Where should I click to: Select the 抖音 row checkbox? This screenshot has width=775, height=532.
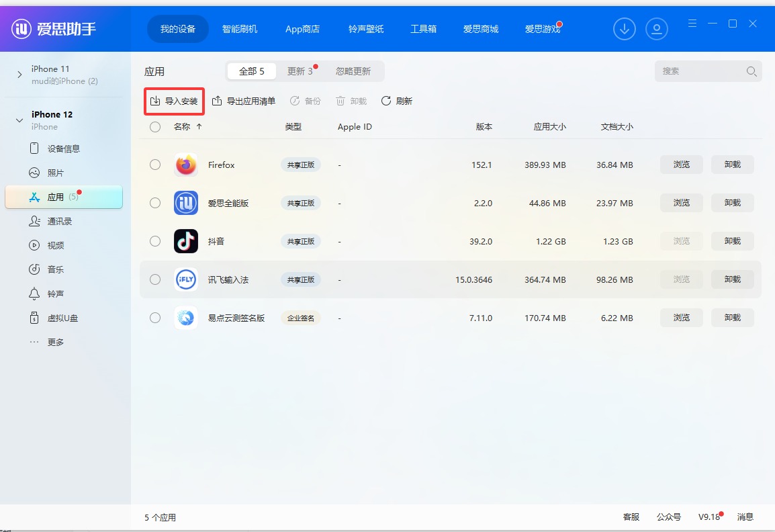[155, 241]
